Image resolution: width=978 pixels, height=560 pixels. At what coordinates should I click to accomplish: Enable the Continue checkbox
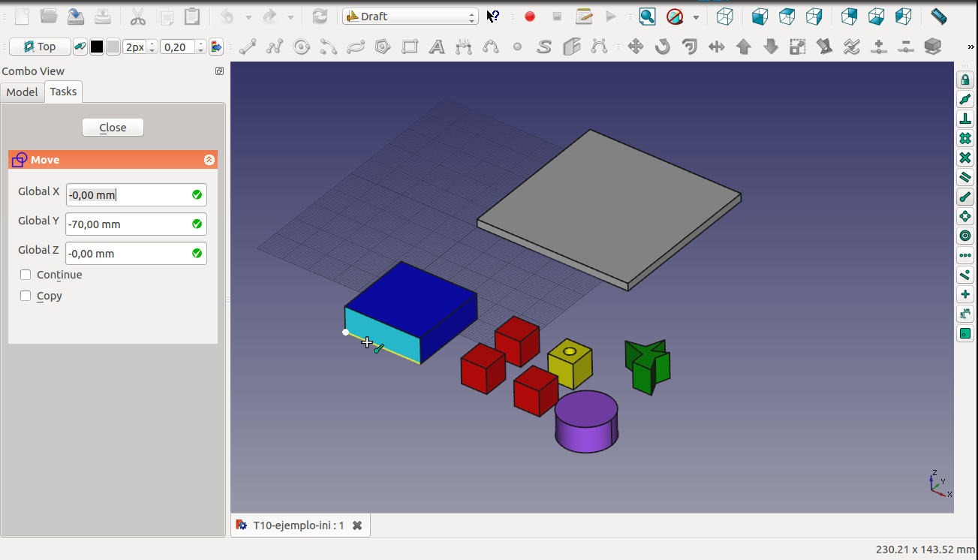pos(26,275)
